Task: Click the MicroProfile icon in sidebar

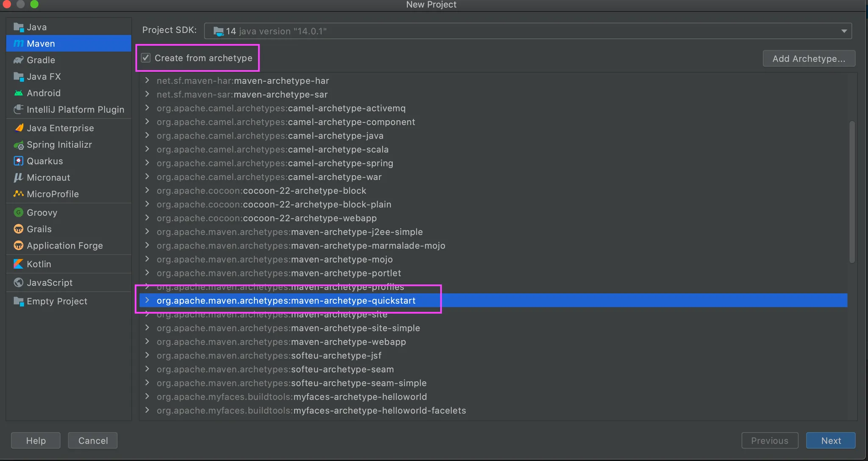Action: coord(18,194)
